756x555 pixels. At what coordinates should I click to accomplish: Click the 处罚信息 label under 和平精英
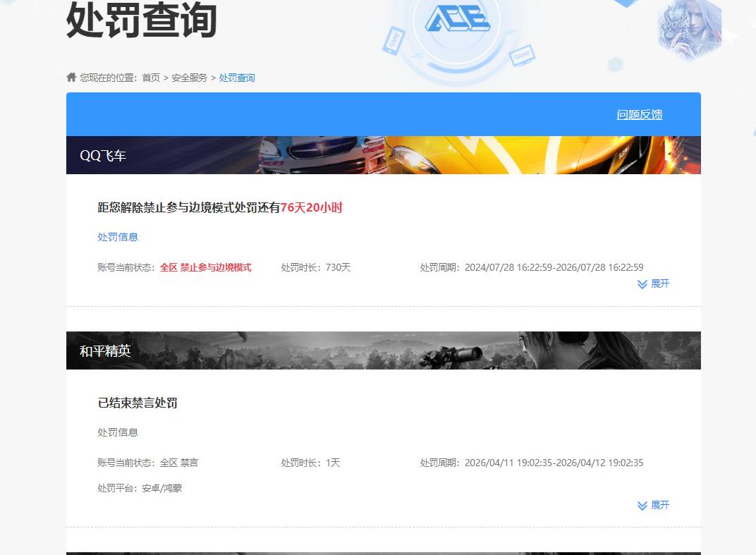click(118, 432)
